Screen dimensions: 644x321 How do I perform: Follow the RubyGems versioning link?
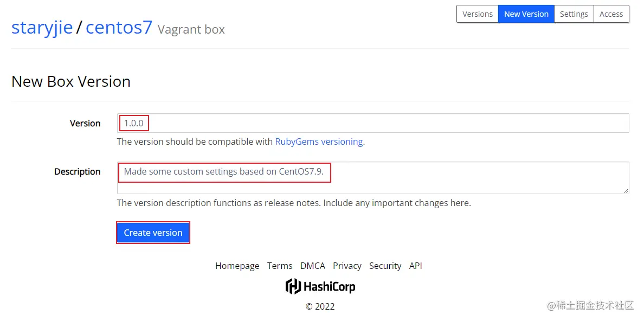pyautogui.click(x=319, y=142)
